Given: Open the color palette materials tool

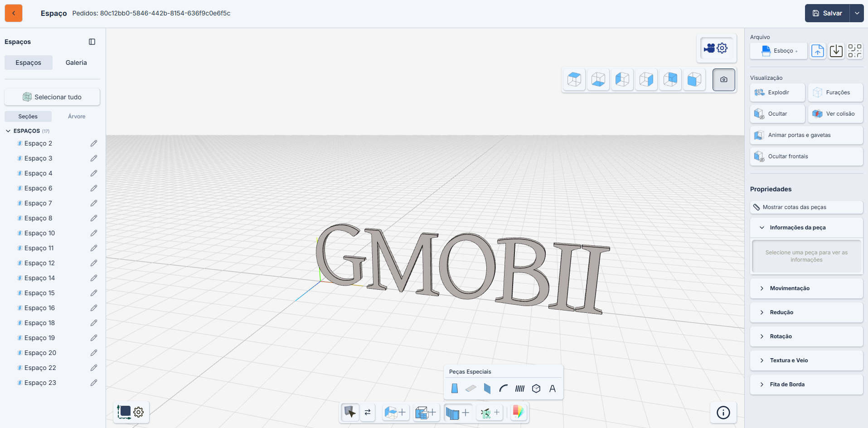Looking at the screenshot, I should 519,412.
